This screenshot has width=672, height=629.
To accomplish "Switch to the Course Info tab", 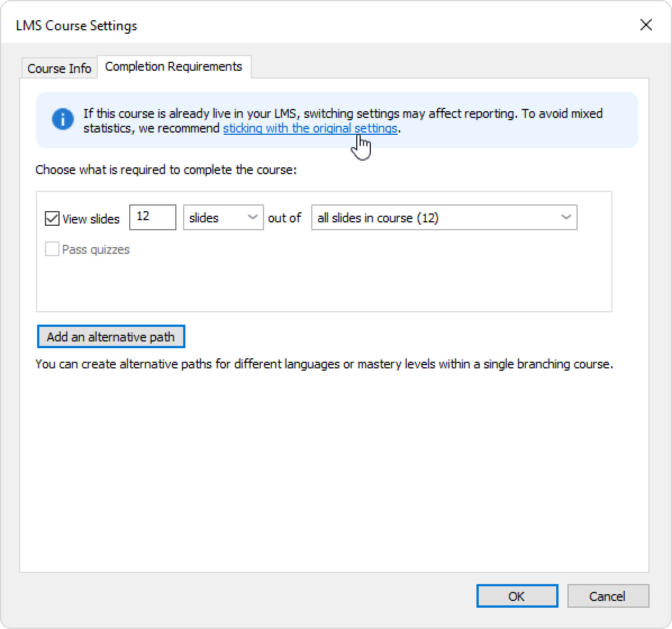I will (x=59, y=68).
